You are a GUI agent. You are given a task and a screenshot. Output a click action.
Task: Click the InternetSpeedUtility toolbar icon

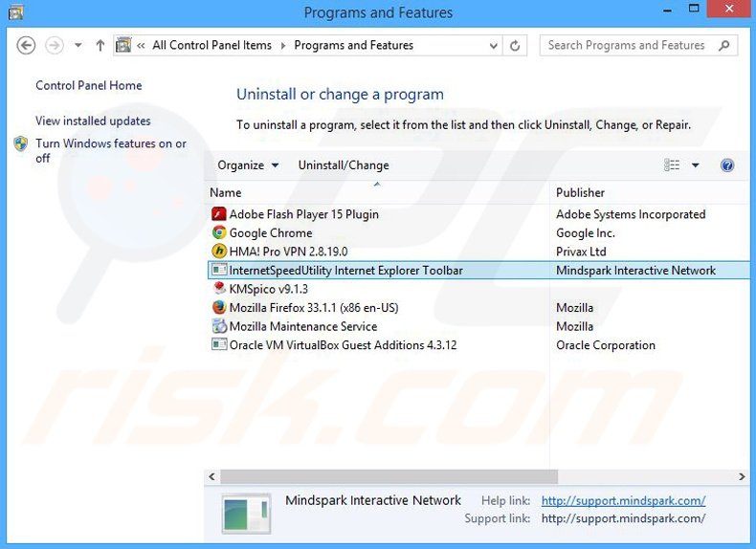219,270
